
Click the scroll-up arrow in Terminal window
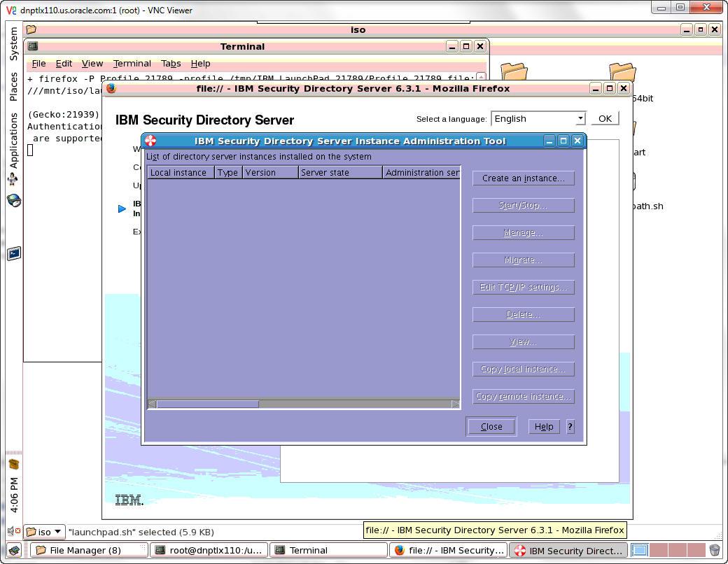482,77
